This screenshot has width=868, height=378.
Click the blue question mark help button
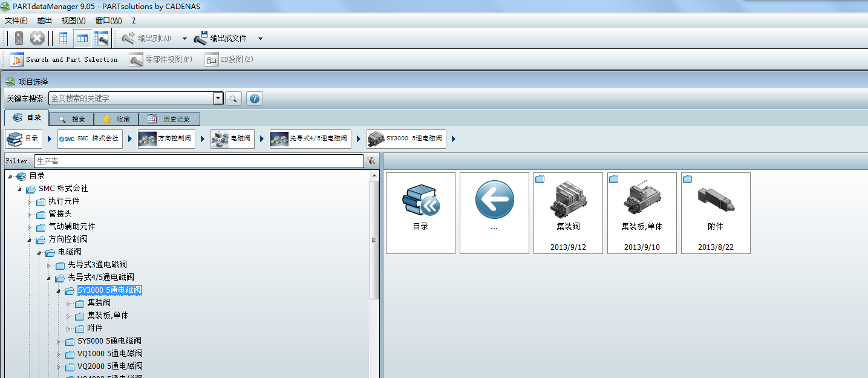pyautogui.click(x=255, y=99)
